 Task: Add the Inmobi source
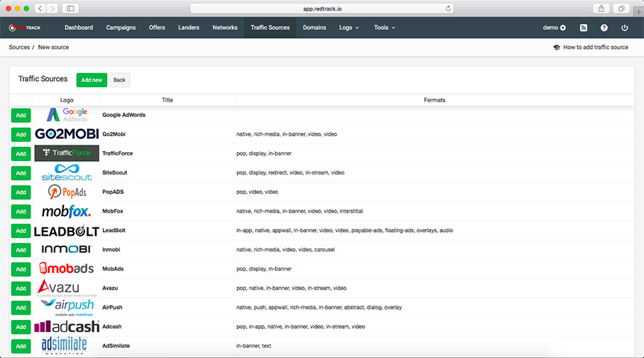point(21,251)
